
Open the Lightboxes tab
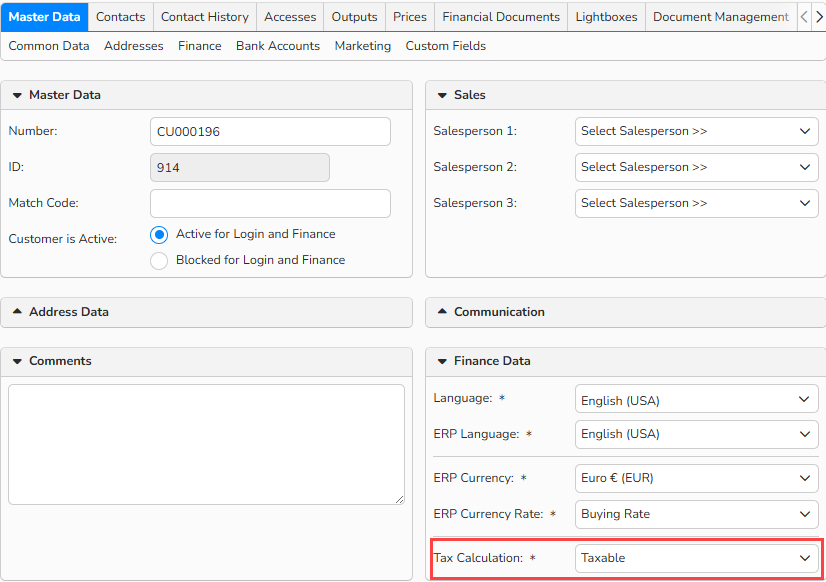606,17
